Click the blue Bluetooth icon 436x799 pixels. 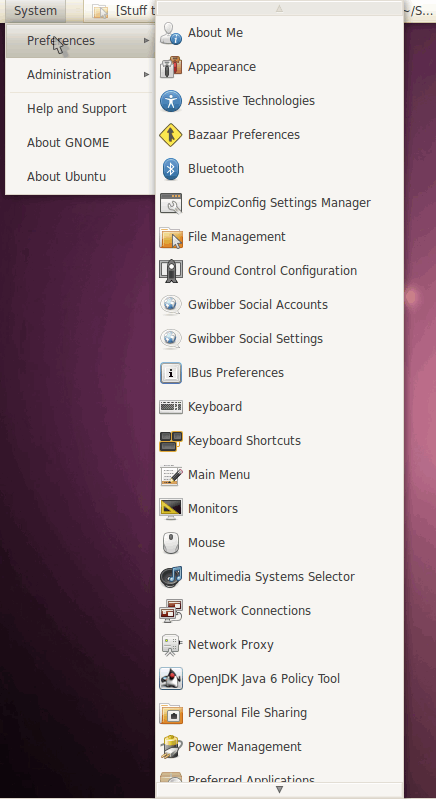(171, 169)
